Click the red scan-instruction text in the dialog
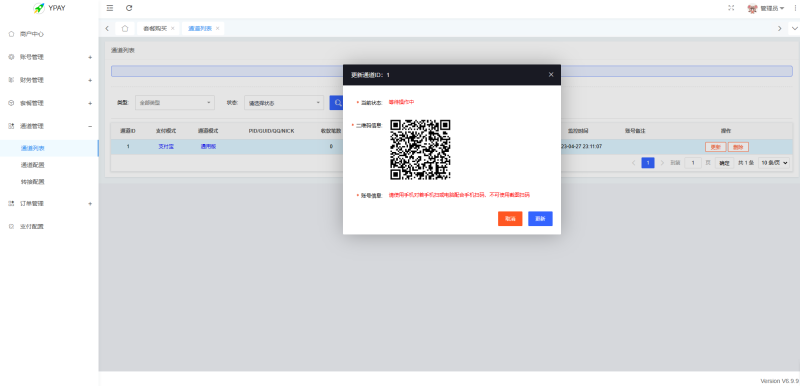This screenshot has width=800, height=386. (459, 195)
